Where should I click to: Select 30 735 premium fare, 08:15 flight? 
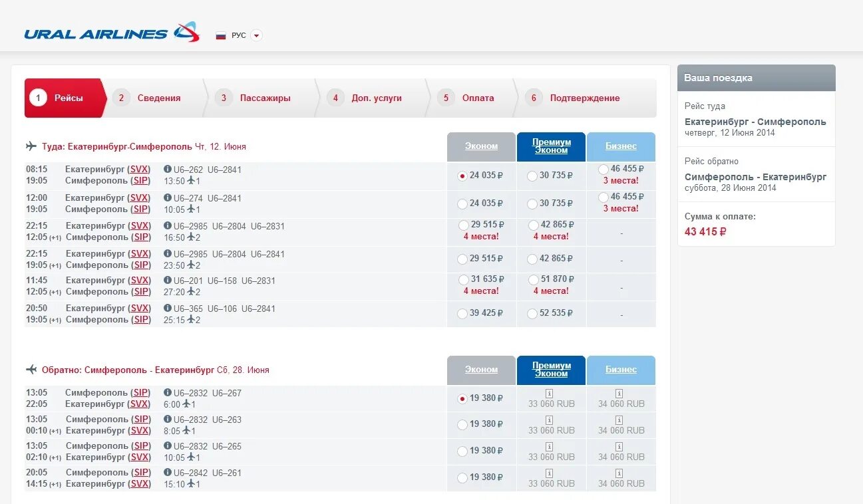[x=532, y=176]
